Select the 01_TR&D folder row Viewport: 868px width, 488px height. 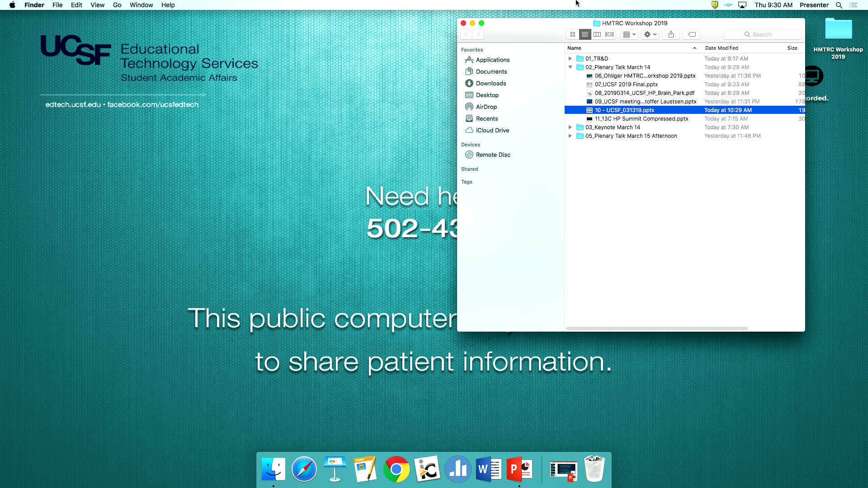coord(684,59)
